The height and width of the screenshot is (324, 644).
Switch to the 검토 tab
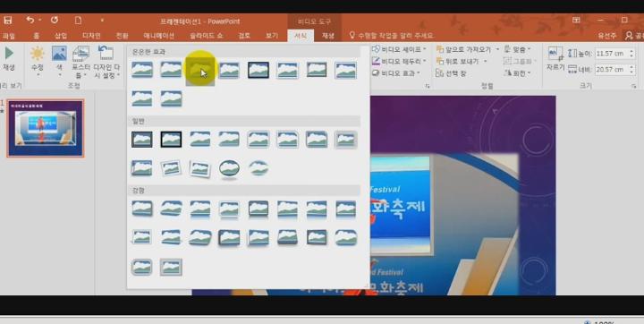pos(244,36)
